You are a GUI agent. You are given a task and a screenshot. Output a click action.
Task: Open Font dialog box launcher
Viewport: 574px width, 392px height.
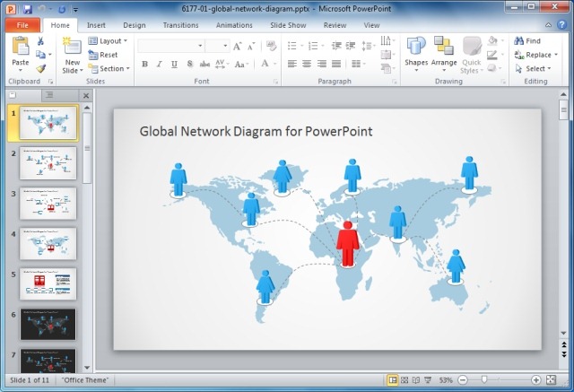pos(275,82)
